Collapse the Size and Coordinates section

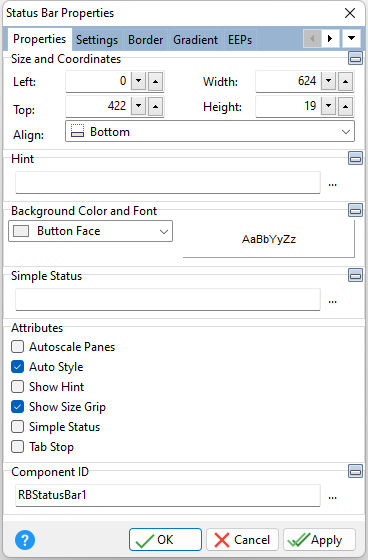(x=355, y=58)
